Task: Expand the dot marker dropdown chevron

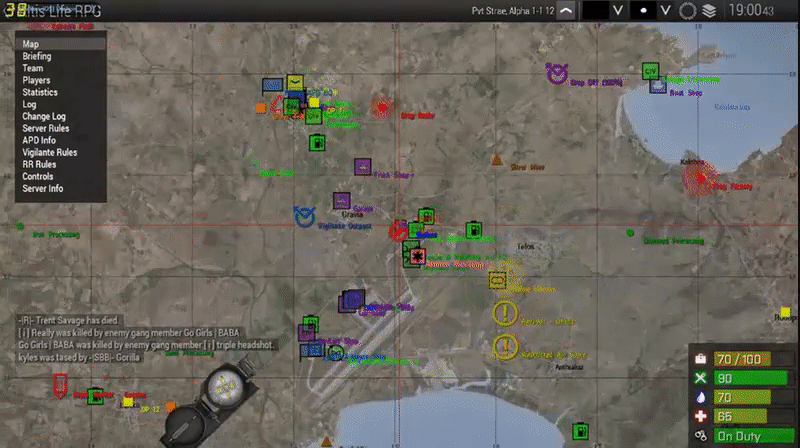Action: [x=665, y=11]
